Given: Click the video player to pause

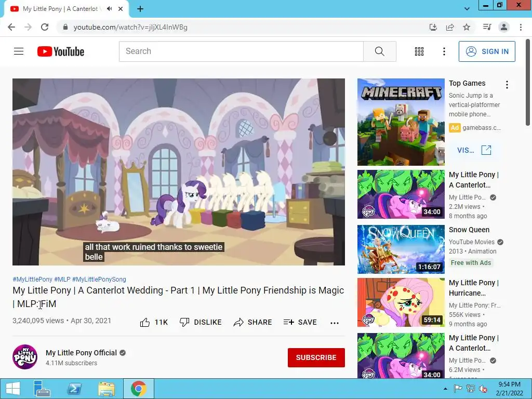Looking at the screenshot, I should pos(179,171).
